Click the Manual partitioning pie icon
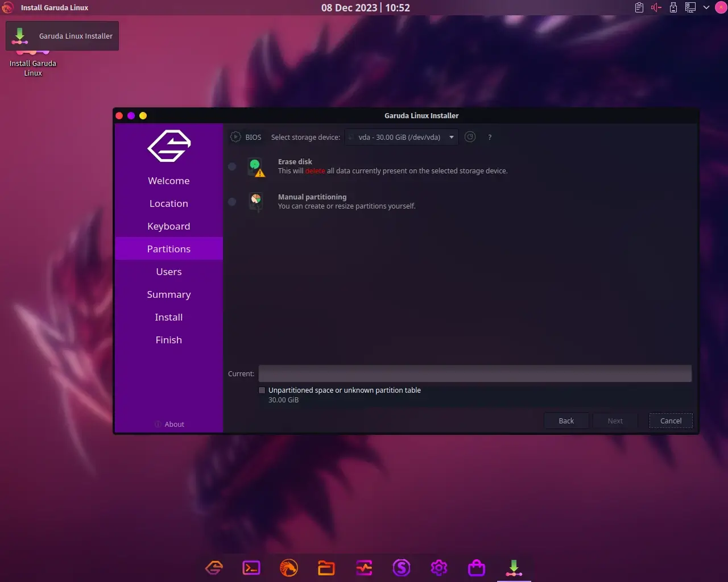The height and width of the screenshot is (582, 728). [x=256, y=202]
